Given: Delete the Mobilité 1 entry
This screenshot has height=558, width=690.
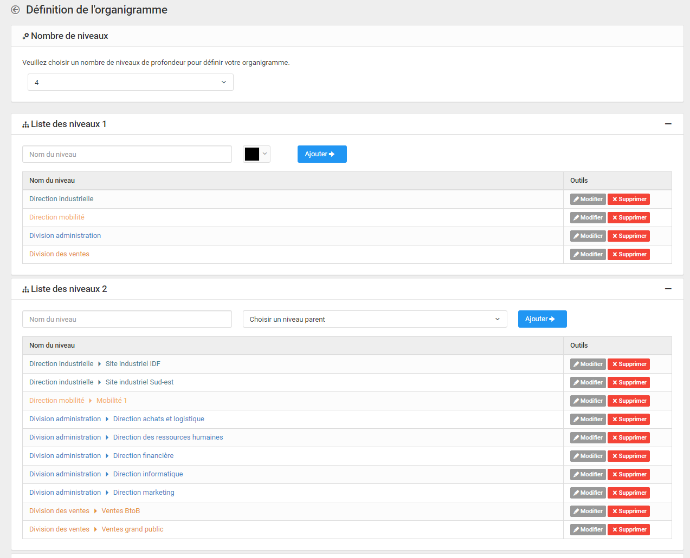Looking at the screenshot, I should [x=629, y=401].
